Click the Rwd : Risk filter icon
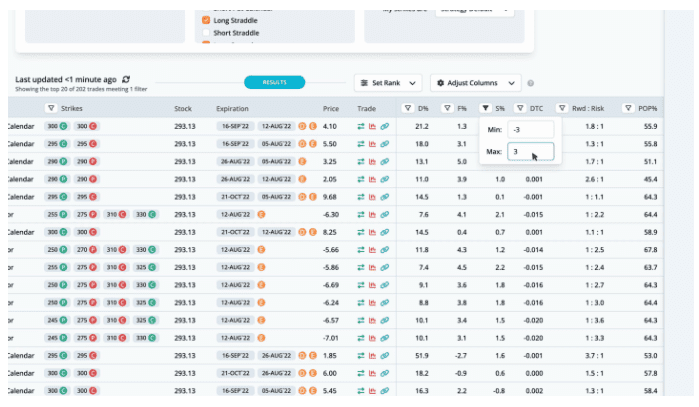Image resolution: width=699 pixels, height=407 pixels. [561, 108]
